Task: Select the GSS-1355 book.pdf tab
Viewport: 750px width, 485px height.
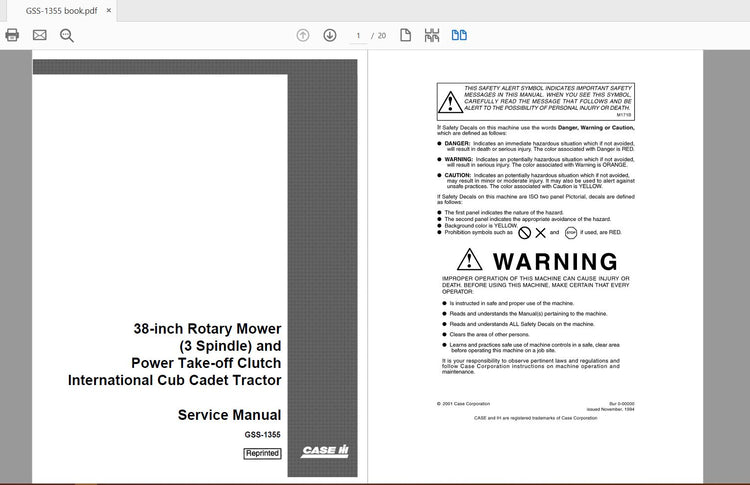Action: 62,11
